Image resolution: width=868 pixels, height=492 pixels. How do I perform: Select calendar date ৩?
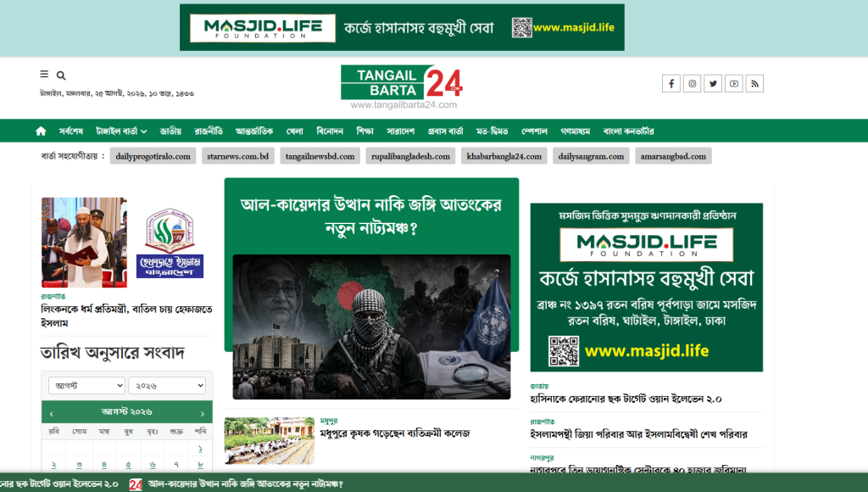click(x=79, y=465)
